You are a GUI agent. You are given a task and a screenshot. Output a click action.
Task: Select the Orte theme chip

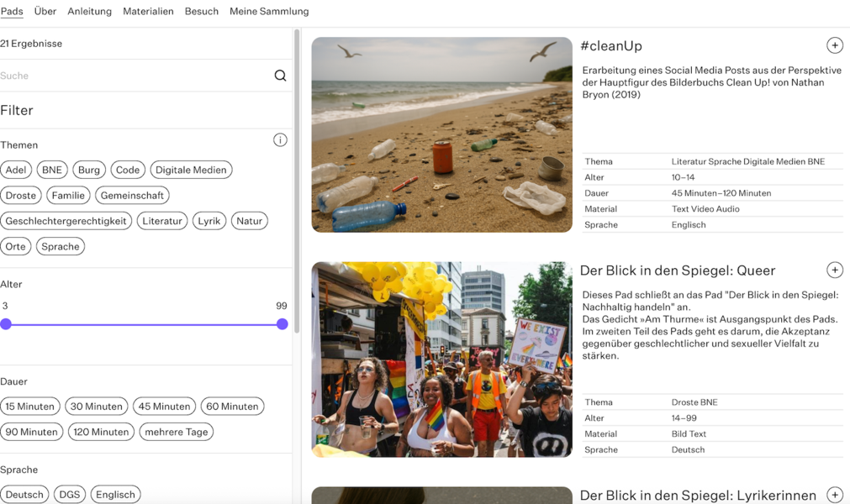[16, 246]
